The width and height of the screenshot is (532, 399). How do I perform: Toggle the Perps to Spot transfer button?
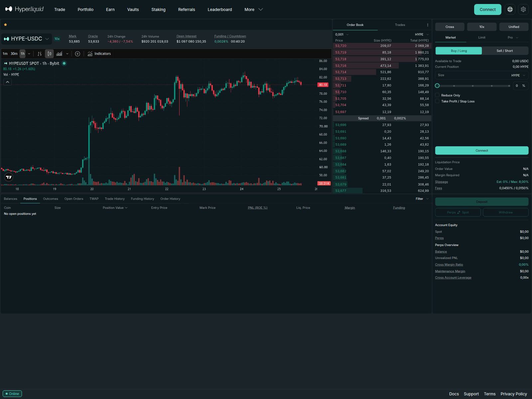pos(458,212)
